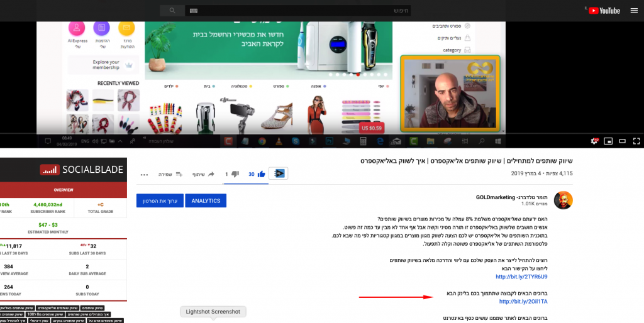Click the 32 subs last 30 days value
Screen dimensions: 644x323
(93, 246)
